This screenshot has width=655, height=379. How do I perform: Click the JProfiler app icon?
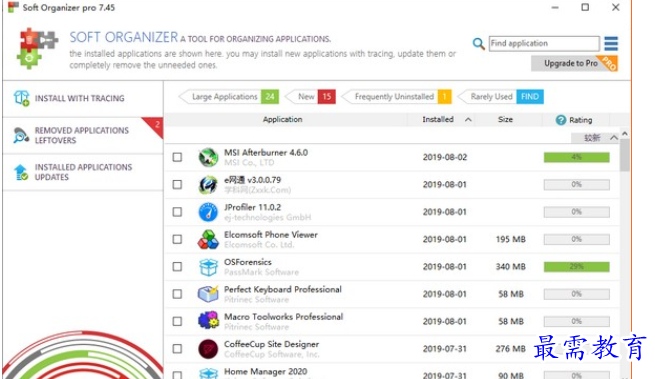(208, 212)
